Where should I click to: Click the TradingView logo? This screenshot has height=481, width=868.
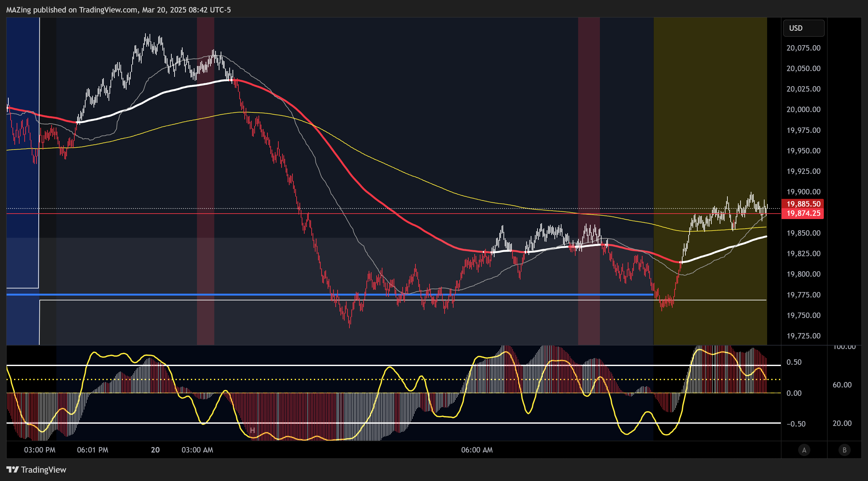coord(37,469)
